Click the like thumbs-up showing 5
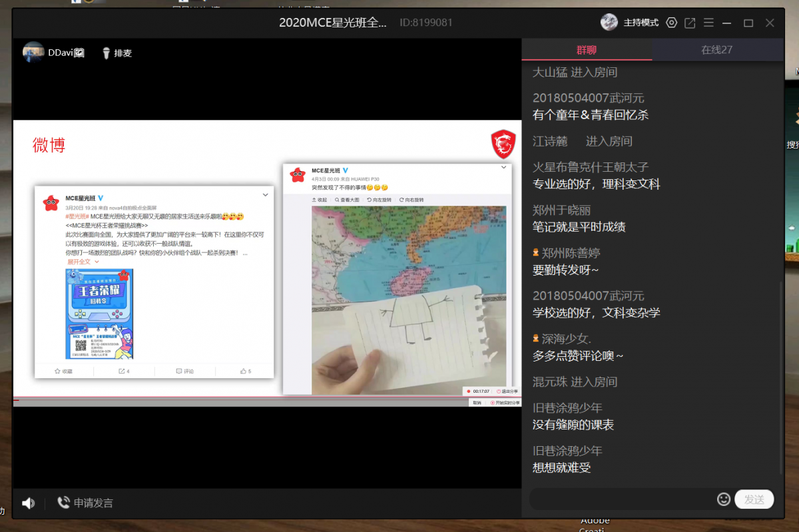Screen dimensions: 799x532 246,371
